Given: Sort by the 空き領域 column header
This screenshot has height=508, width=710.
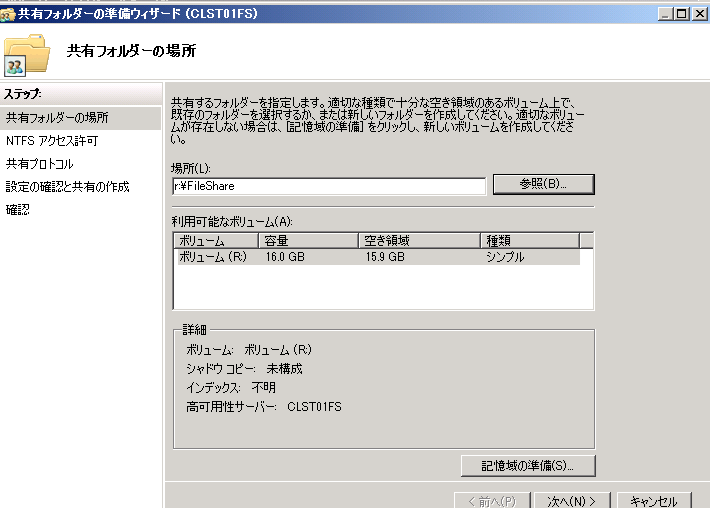Looking at the screenshot, I should click(419, 240).
